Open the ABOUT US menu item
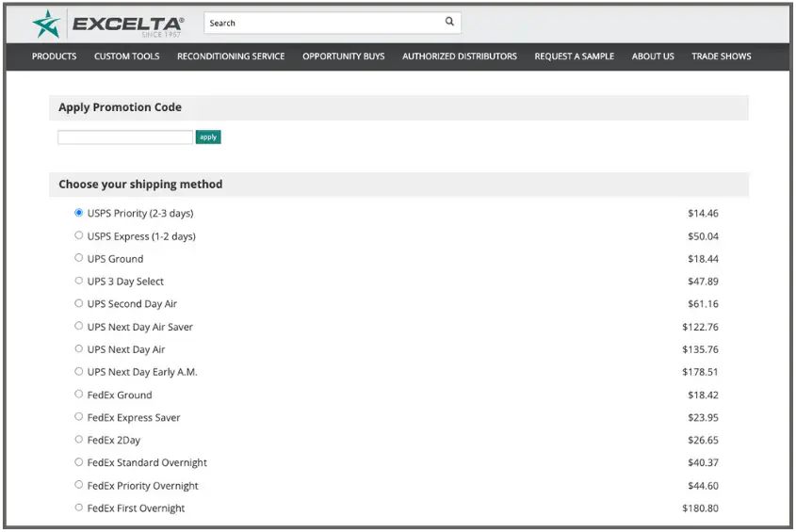Screen dimensions: 796x532 coord(653,56)
